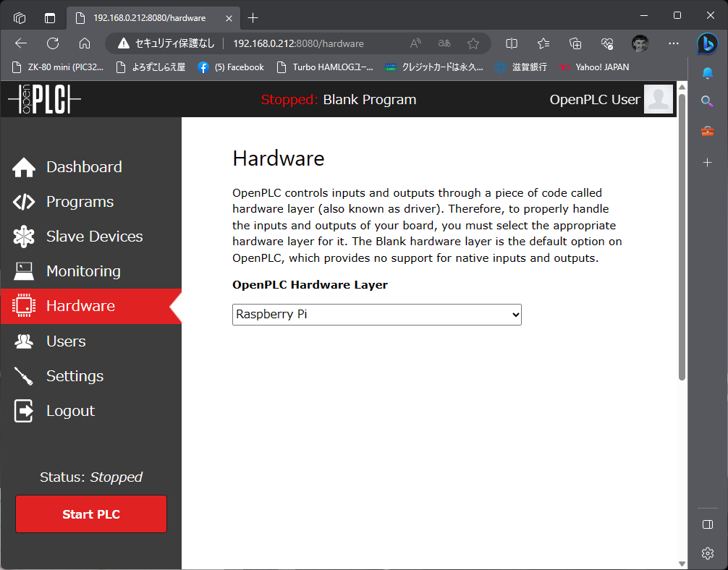Open the Bing Copilot sidebar icon
The width and height of the screenshot is (728, 570).
pyautogui.click(x=708, y=43)
